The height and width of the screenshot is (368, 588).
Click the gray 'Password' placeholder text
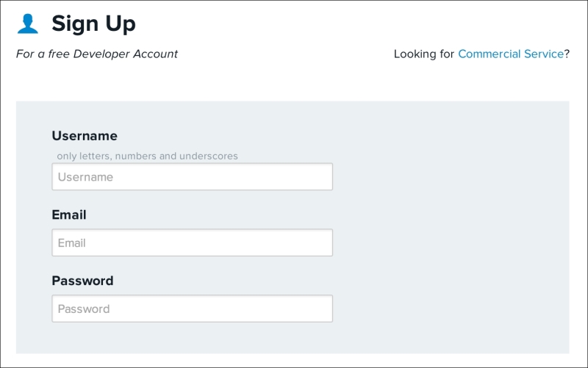tap(84, 309)
